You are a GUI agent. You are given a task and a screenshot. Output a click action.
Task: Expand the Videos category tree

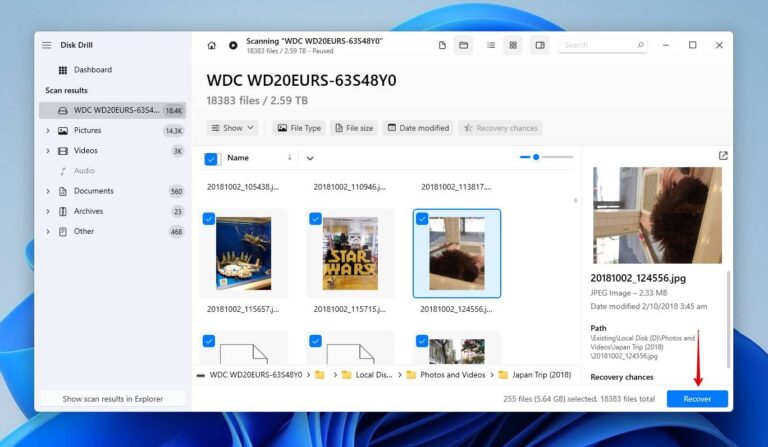[47, 151]
